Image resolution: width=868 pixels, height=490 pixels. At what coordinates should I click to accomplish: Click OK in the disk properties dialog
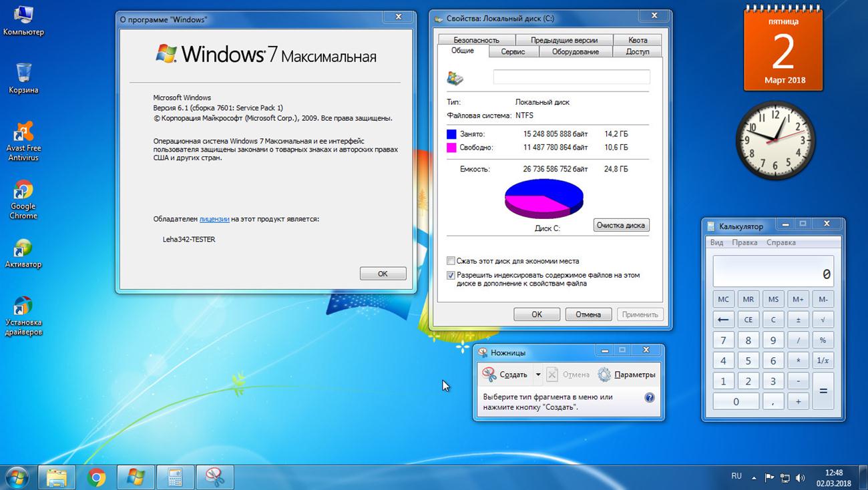click(x=537, y=314)
